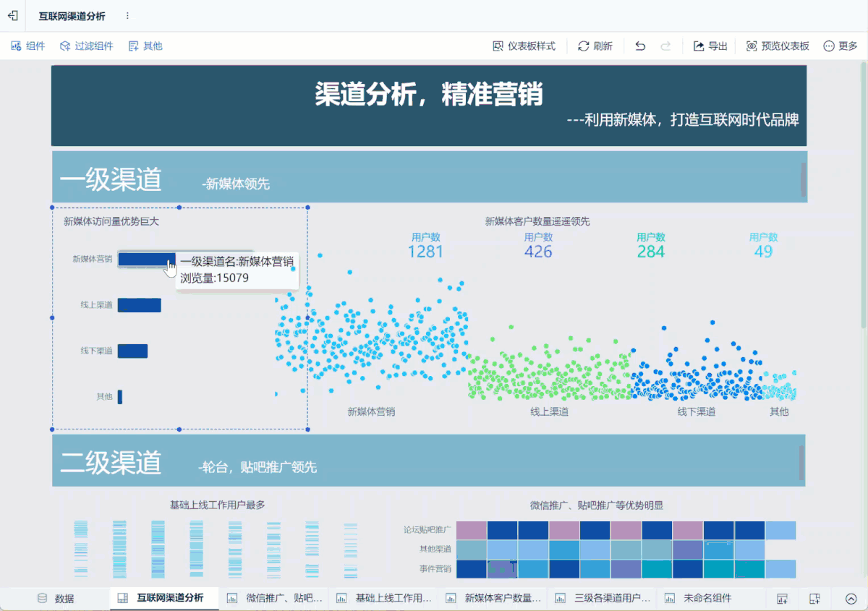
Task: Click the undo arrow icon
Action: [640, 46]
